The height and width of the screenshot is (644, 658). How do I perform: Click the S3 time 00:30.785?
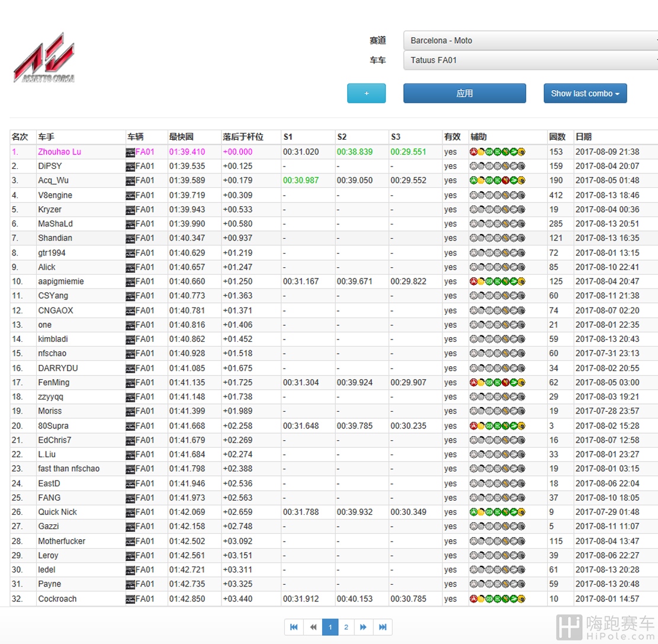click(x=408, y=599)
